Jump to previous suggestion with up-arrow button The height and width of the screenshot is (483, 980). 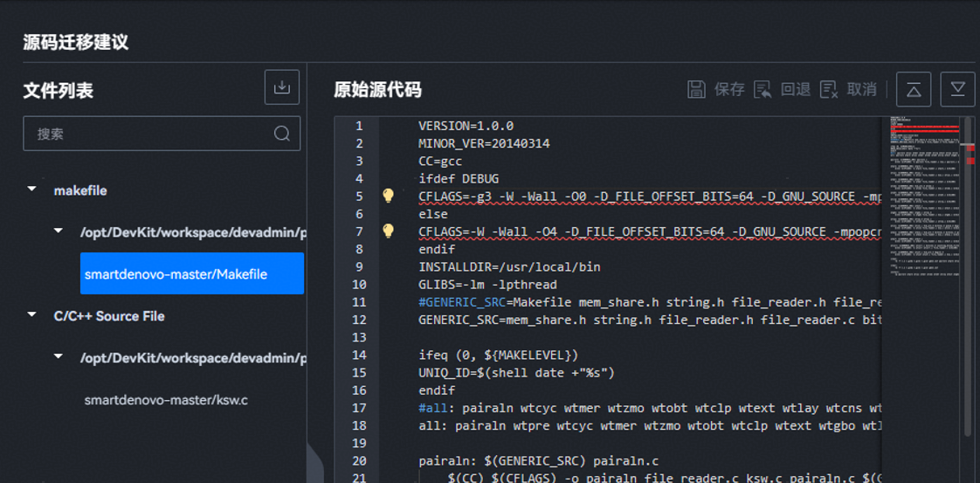pos(914,89)
